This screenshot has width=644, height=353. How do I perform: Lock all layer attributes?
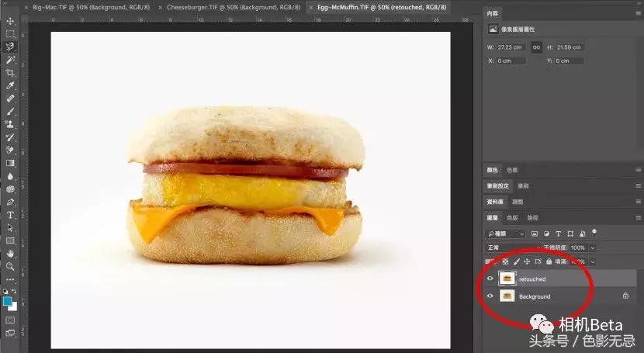coord(549,261)
